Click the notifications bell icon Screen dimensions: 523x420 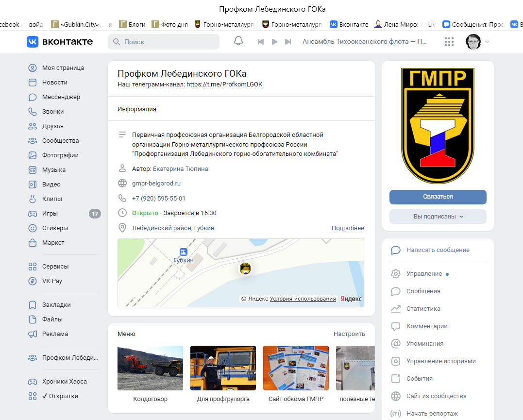point(238,41)
